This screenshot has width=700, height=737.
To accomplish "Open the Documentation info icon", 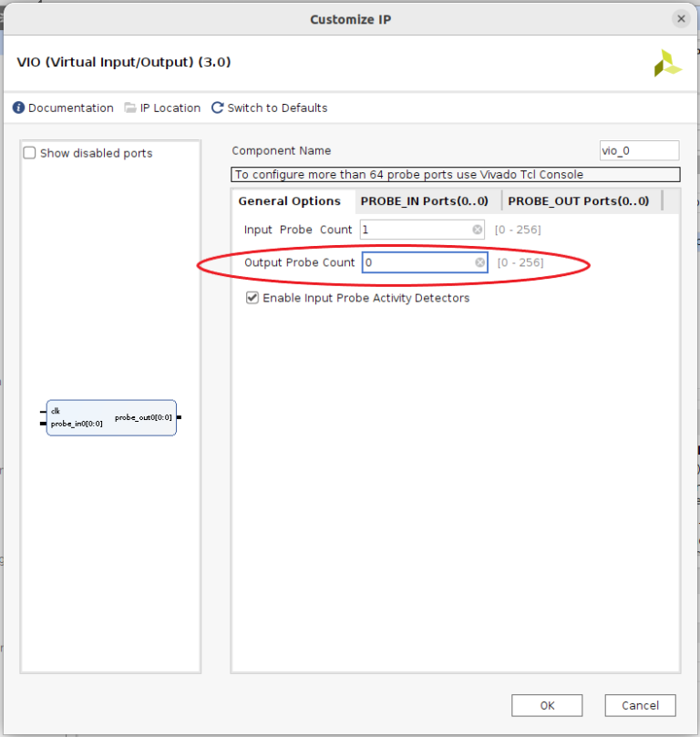I will pyautogui.click(x=18, y=107).
